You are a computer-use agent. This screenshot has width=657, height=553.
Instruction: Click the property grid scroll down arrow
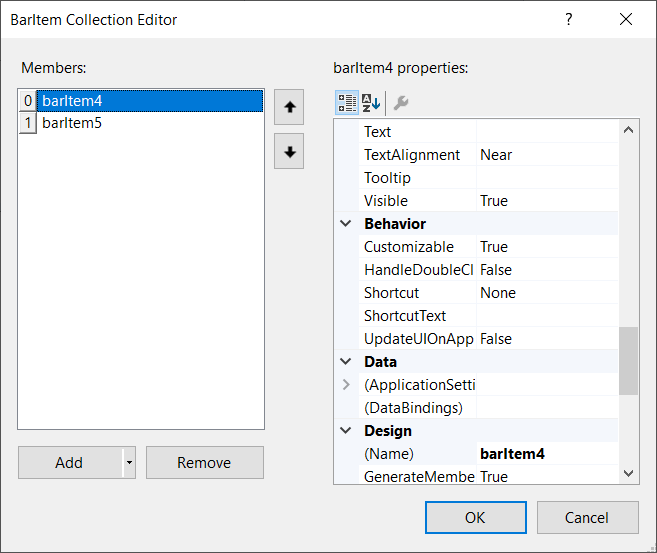(628, 473)
